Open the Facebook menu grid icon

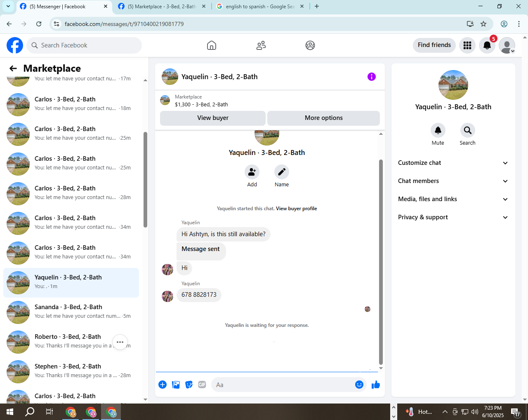[467, 45]
